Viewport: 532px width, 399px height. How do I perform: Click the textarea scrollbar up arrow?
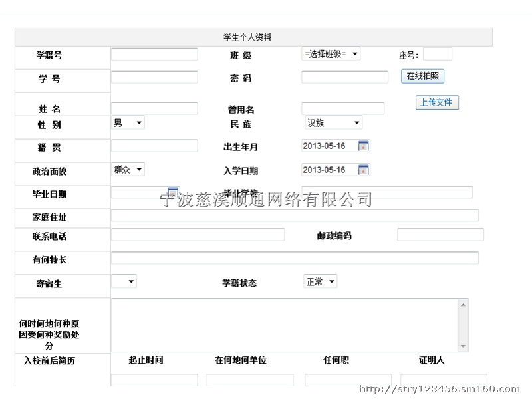coord(463,305)
